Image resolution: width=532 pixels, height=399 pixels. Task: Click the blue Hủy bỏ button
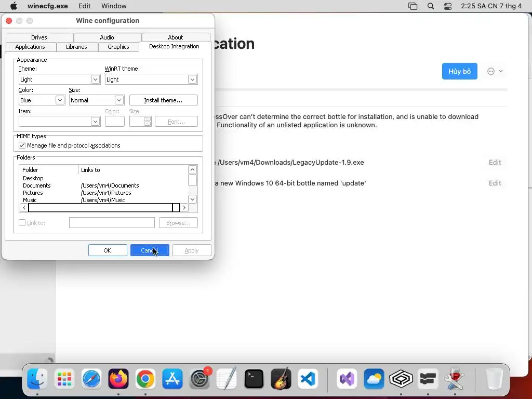[x=459, y=71]
